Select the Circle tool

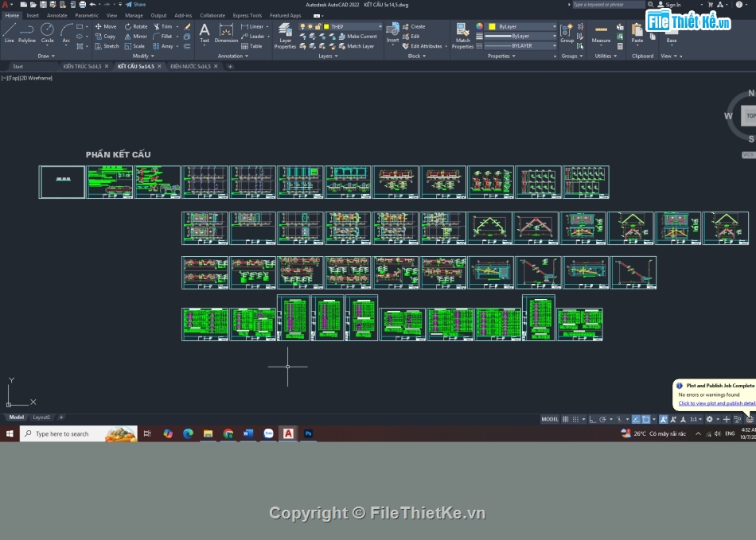48,32
